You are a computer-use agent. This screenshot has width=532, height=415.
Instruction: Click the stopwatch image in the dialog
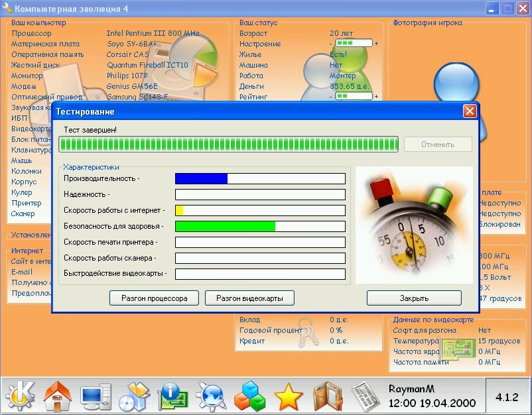pyautogui.click(x=414, y=224)
